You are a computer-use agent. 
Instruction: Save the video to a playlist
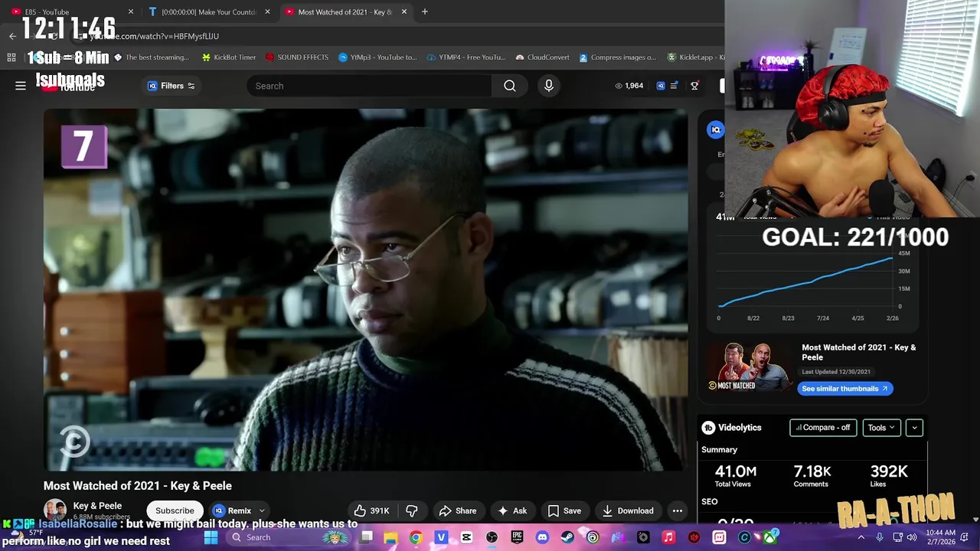coord(564,510)
